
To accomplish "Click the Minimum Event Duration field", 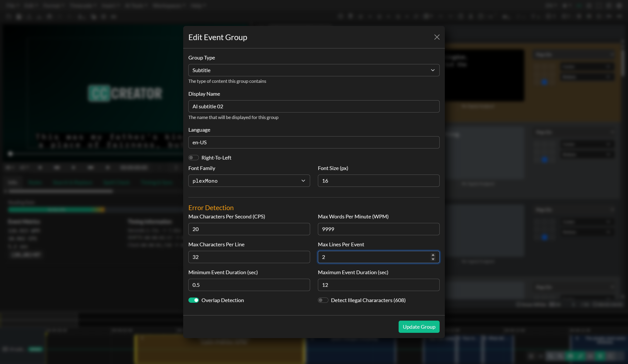I will click(249, 285).
